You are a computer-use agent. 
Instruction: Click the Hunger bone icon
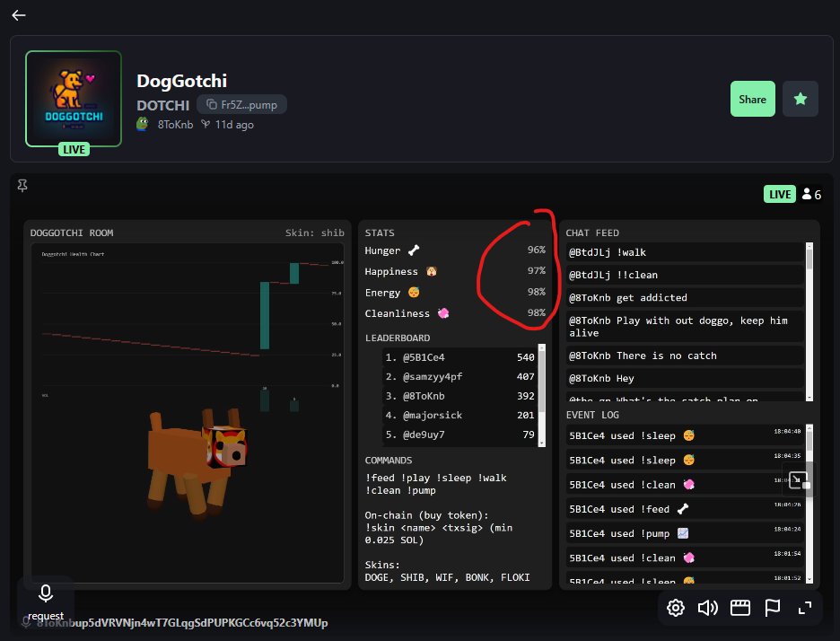[x=414, y=250]
